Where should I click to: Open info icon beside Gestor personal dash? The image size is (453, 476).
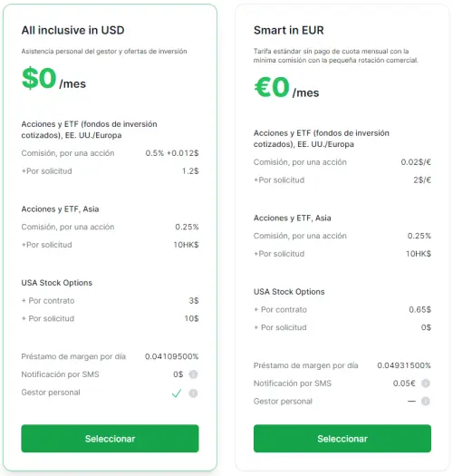[426, 402]
